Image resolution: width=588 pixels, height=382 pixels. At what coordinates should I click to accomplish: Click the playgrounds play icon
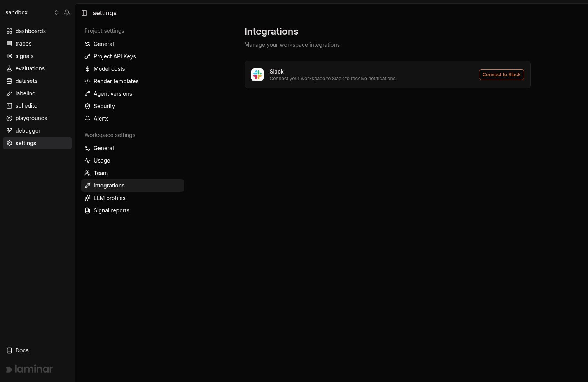coord(9,118)
